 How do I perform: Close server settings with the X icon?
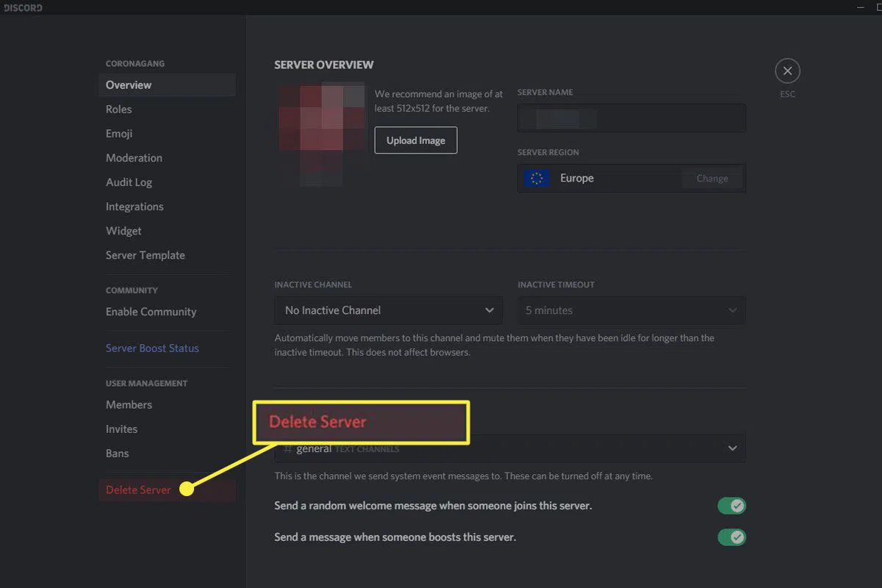pyautogui.click(x=787, y=71)
